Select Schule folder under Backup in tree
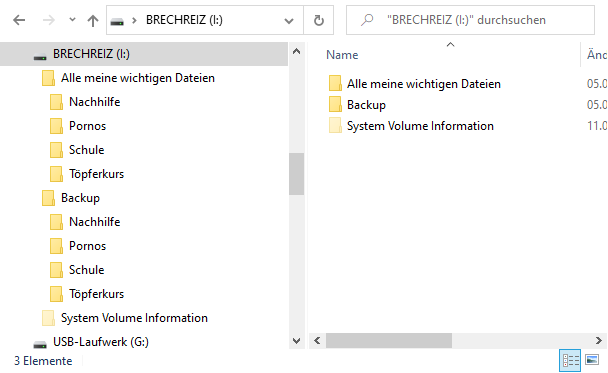This screenshot has height=373, width=608. pyautogui.click(x=86, y=270)
